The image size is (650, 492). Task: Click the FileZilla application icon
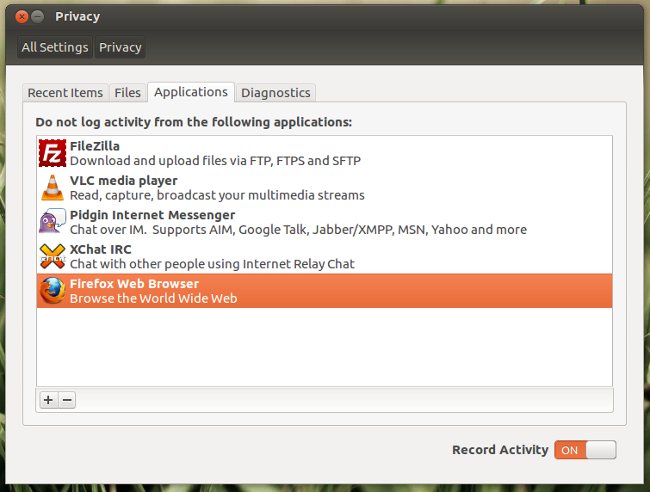point(52,153)
